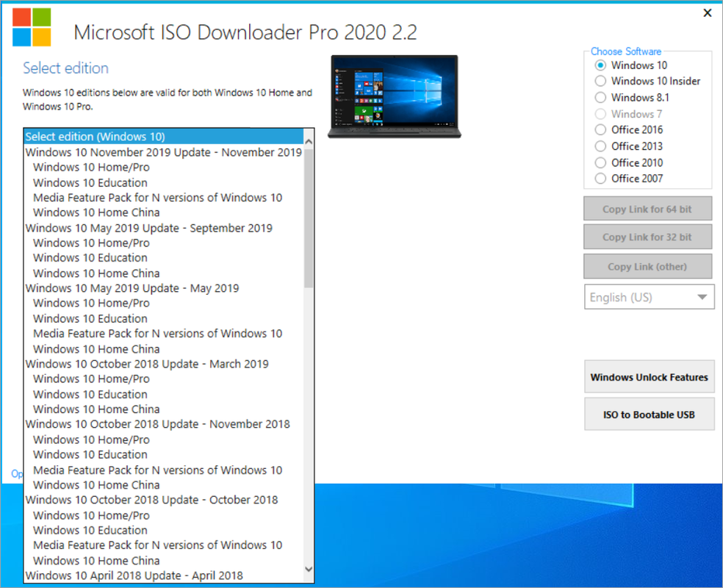The height and width of the screenshot is (588, 723).
Task: Click the highlighted Select edition (Windows 10) entry
Action: pyautogui.click(x=164, y=137)
